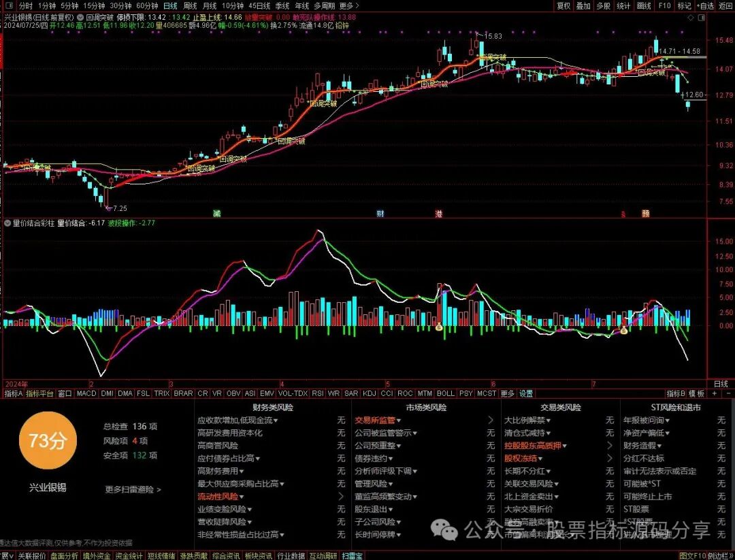Select the 日线 daily period
The width and height of the screenshot is (735, 560).
pos(170,5)
